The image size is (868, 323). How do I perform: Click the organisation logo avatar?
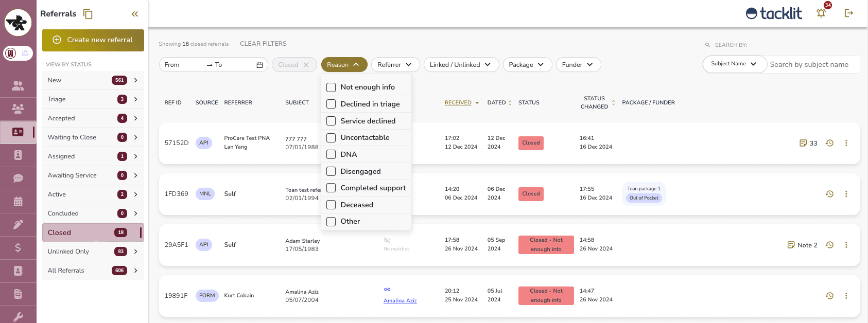[x=18, y=23]
